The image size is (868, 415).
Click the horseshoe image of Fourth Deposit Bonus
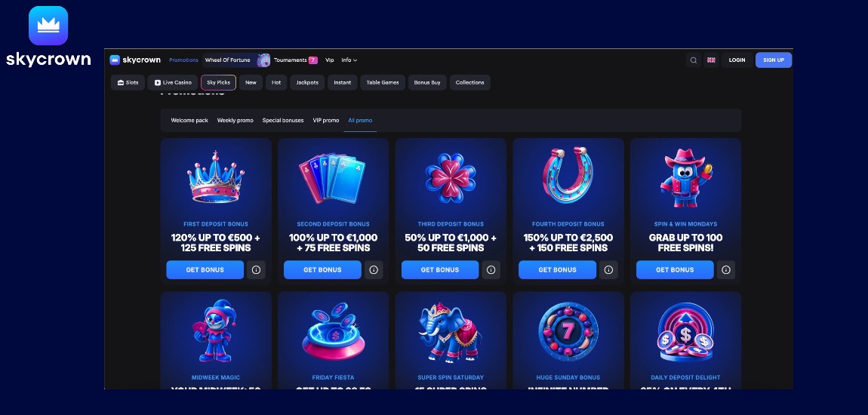click(568, 177)
